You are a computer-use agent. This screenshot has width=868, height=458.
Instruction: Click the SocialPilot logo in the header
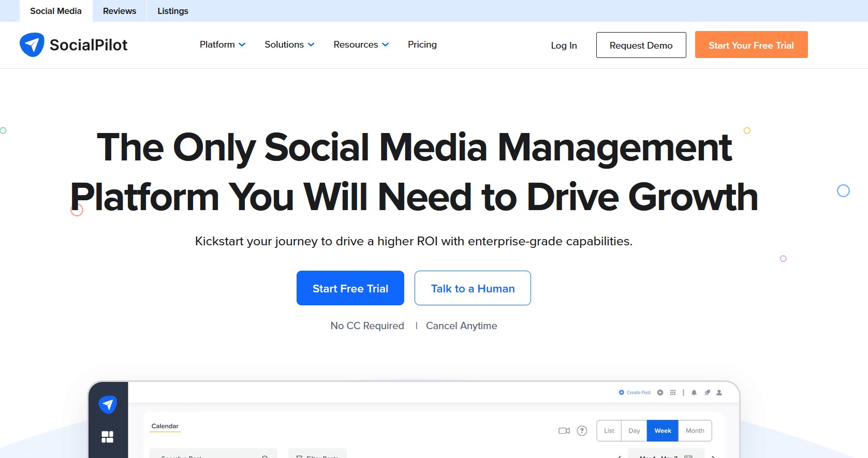tap(73, 45)
